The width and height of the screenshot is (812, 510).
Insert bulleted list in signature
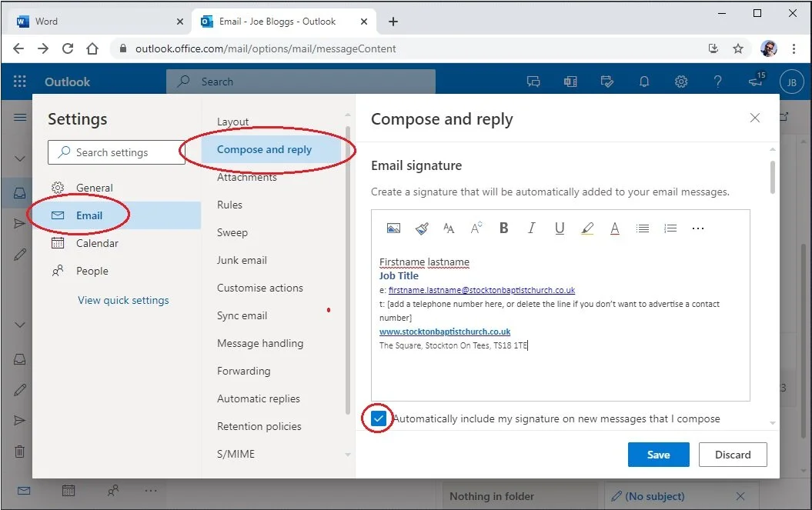643,228
